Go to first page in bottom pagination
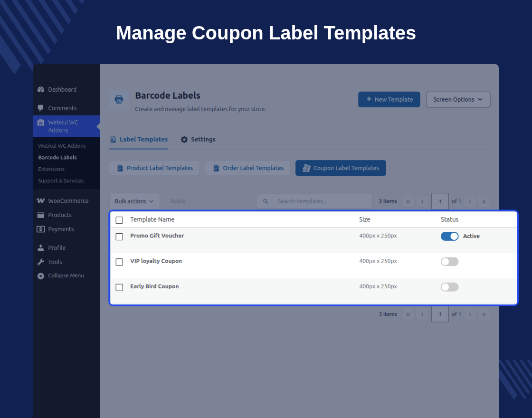 pyautogui.click(x=408, y=314)
